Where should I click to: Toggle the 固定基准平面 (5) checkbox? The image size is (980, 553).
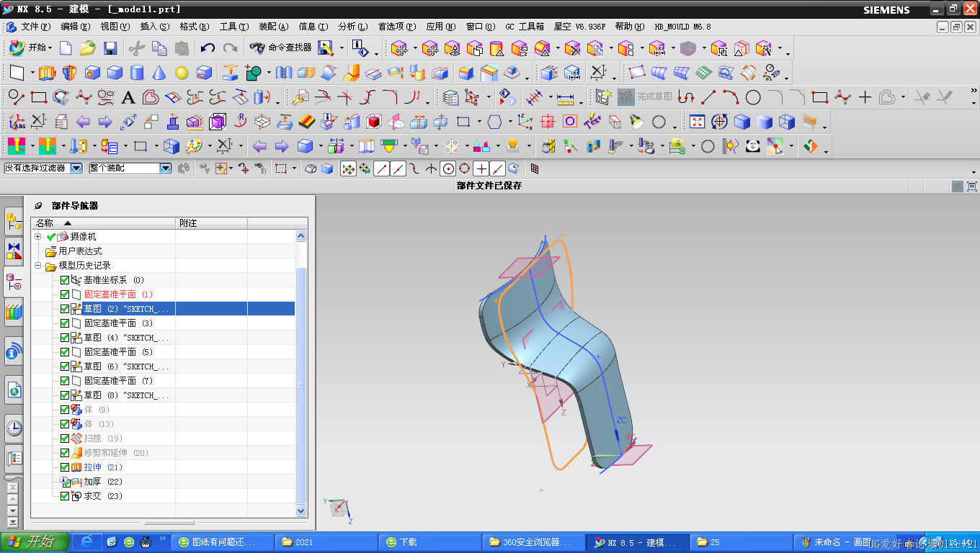click(65, 352)
